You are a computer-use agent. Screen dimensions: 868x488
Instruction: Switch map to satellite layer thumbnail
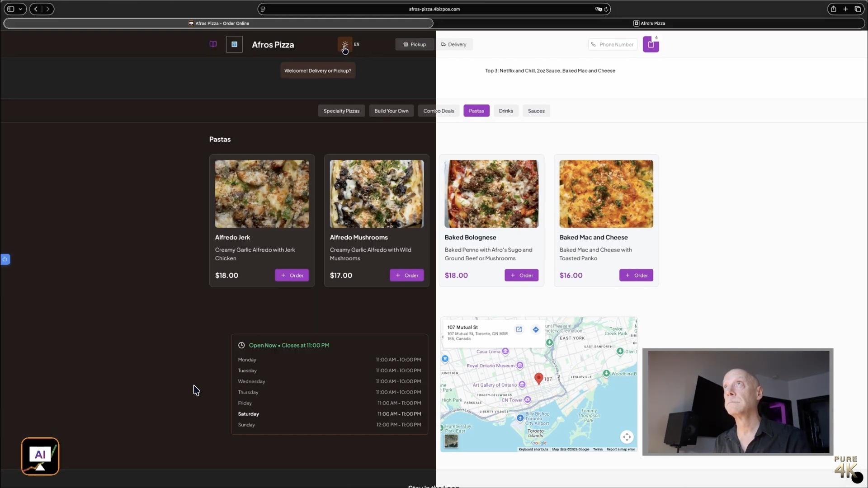point(451,441)
